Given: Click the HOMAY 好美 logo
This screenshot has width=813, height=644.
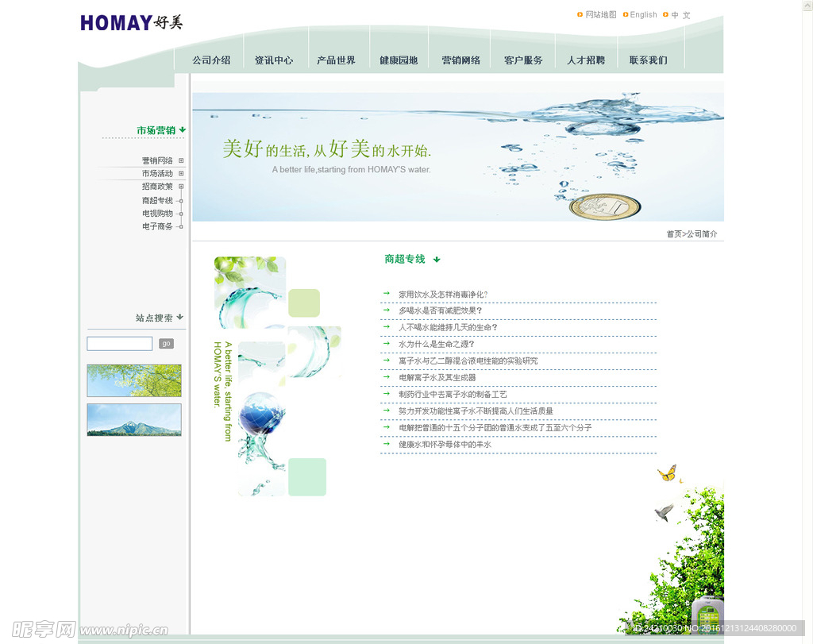Looking at the screenshot, I should click(132, 23).
